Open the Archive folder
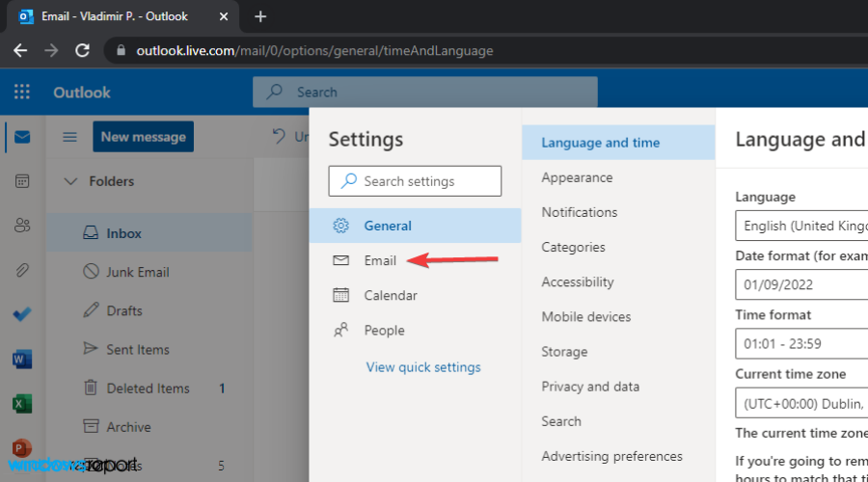This screenshot has width=868, height=482. [149, 427]
